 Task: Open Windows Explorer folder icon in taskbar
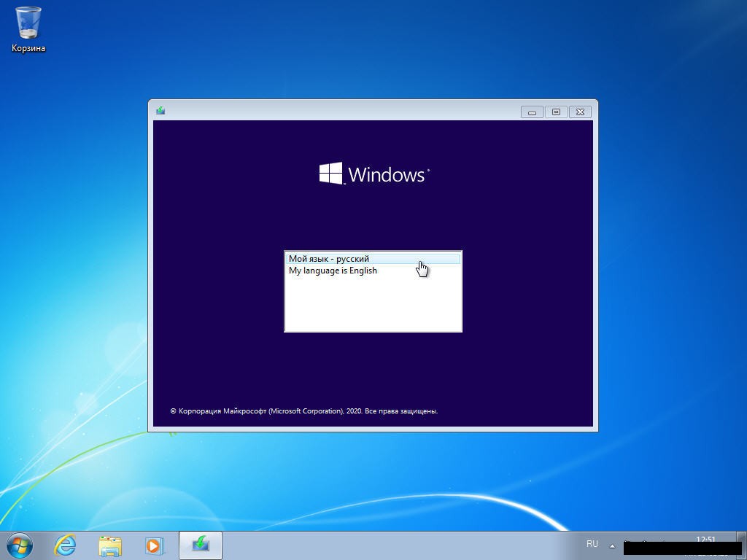click(x=110, y=545)
